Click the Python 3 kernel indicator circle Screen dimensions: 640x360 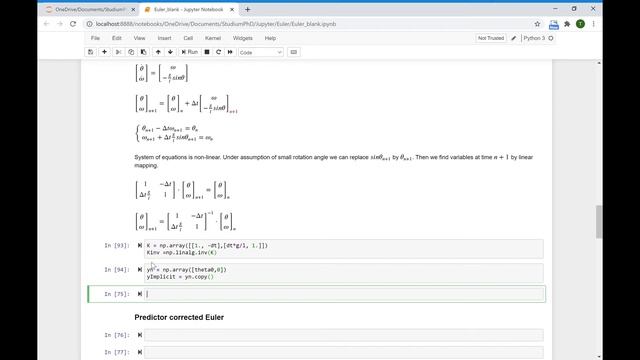pyautogui.click(x=551, y=38)
